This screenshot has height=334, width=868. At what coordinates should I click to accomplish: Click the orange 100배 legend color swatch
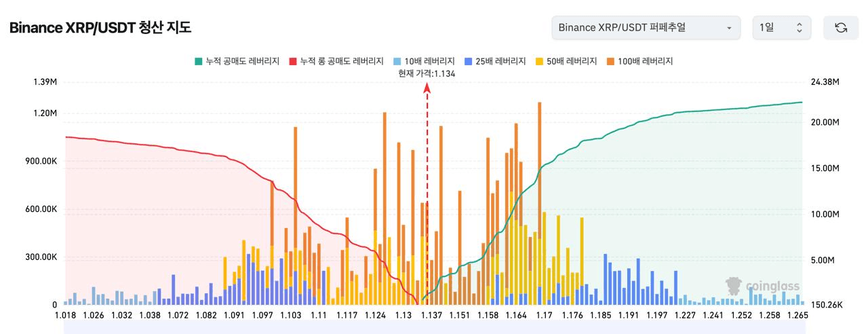(x=609, y=61)
